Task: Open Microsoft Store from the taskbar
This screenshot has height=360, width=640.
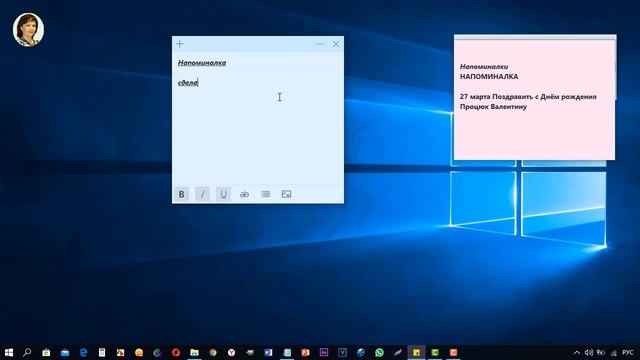Action: (46, 352)
